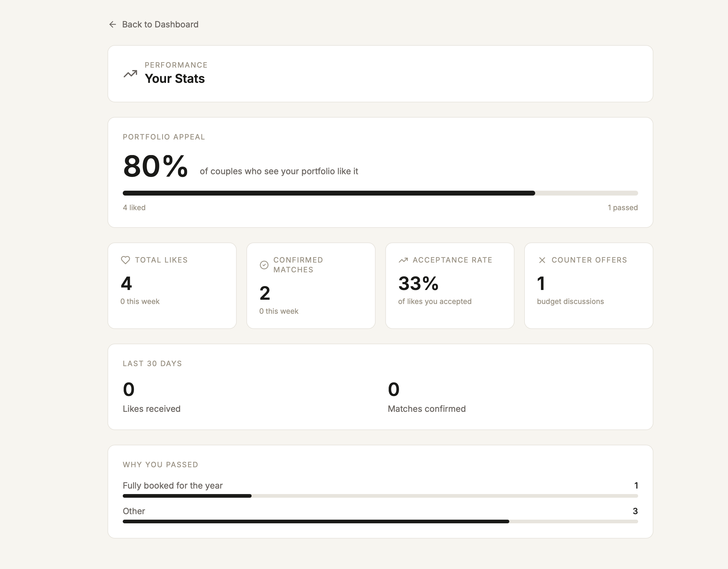Image resolution: width=728 pixels, height=569 pixels.
Task: Select the Acceptance Rate 33% card
Action: coord(450,286)
